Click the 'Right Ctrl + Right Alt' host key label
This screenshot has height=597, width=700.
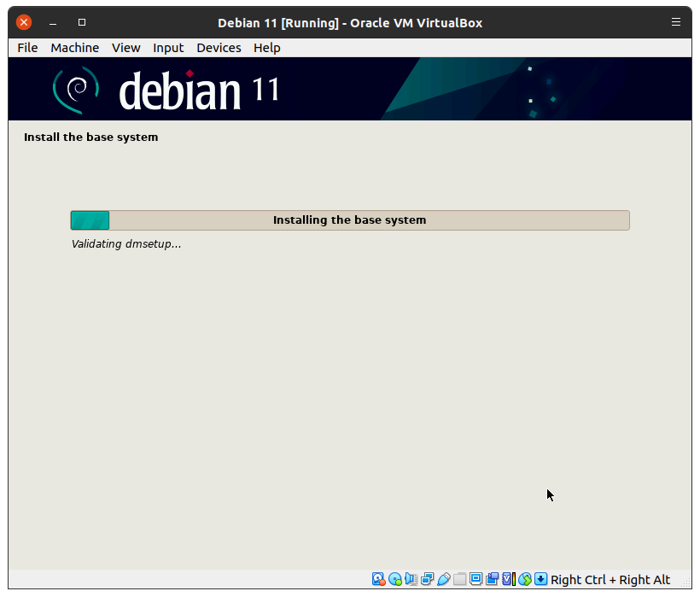tap(610, 580)
